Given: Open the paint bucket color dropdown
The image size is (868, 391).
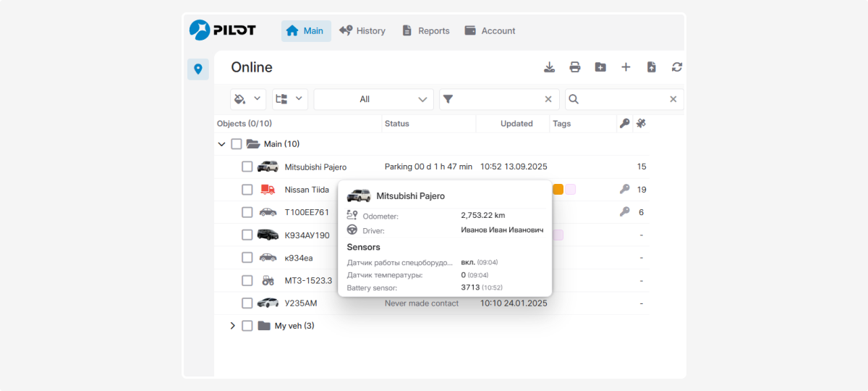Looking at the screenshot, I should [248, 99].
